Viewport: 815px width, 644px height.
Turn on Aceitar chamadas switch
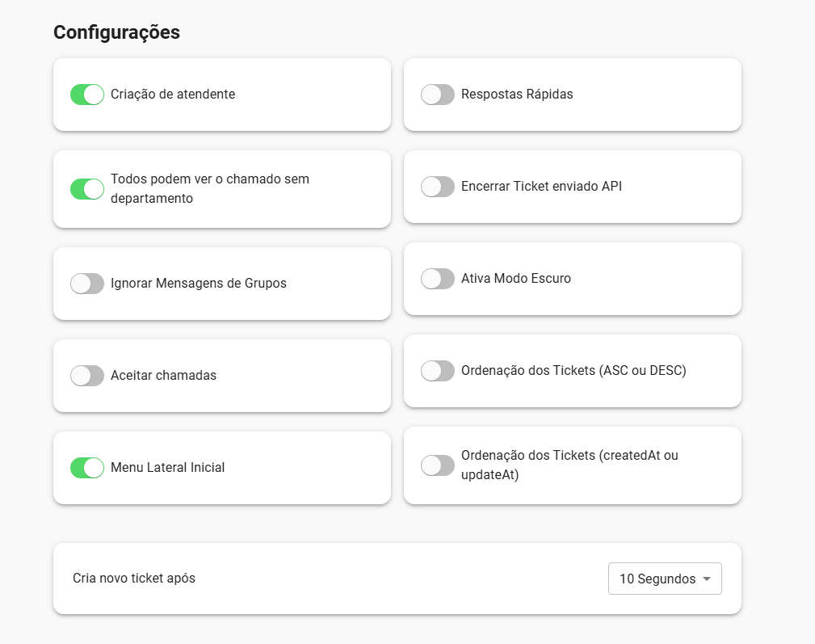pos(87,376)
